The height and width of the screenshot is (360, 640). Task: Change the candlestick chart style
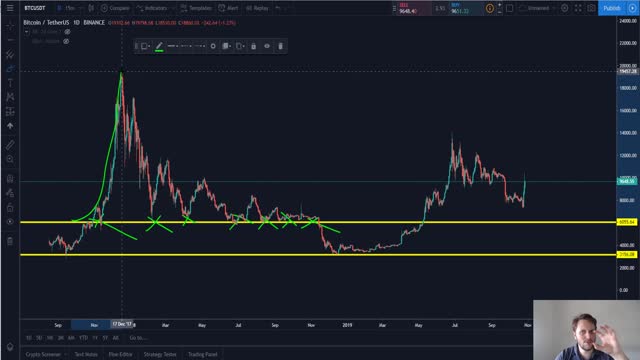[x=91, y=8]
